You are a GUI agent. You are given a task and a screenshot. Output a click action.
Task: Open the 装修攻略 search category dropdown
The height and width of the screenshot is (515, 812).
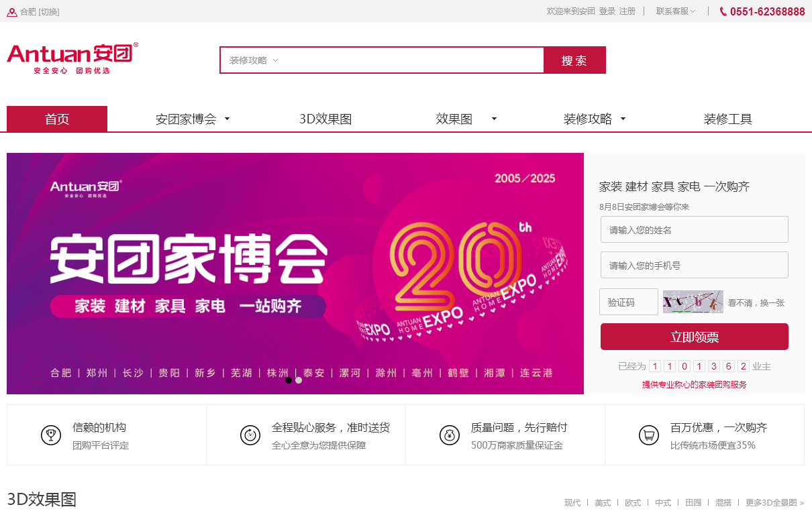coord(254,60)
